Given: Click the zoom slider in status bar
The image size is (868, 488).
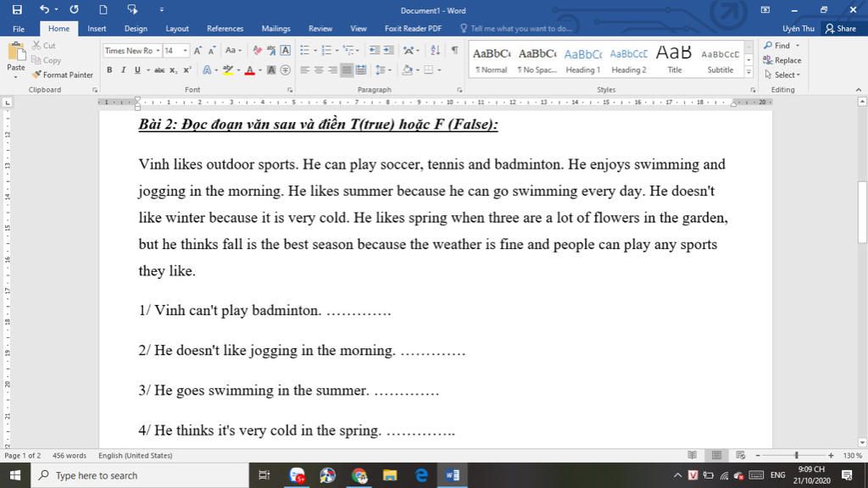Looking at the screenshot, I should coord(794,455).
